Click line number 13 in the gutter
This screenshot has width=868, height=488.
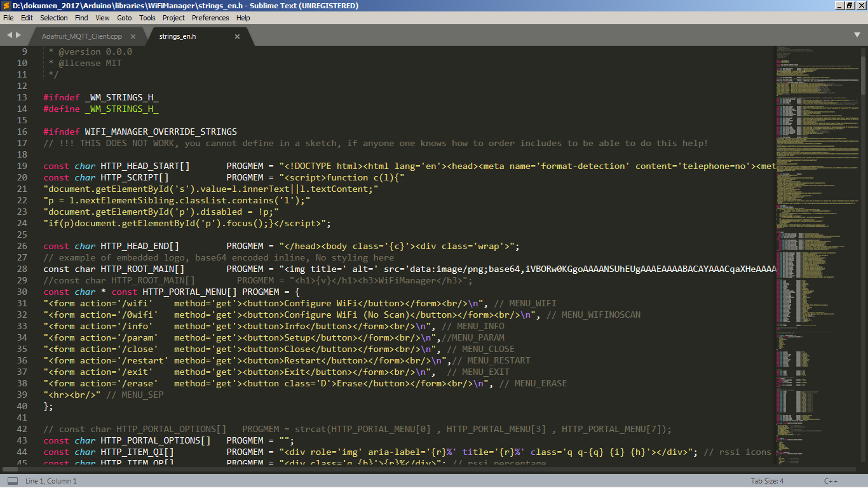click(22, 97)
